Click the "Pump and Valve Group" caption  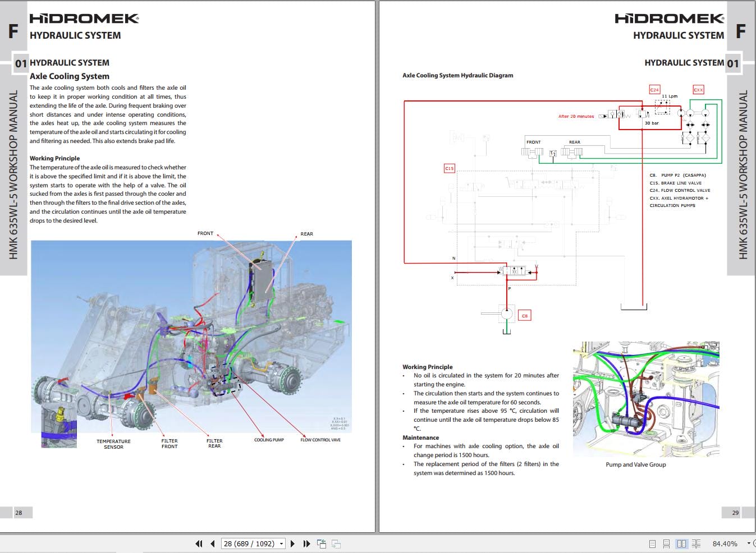click(636, 464)
